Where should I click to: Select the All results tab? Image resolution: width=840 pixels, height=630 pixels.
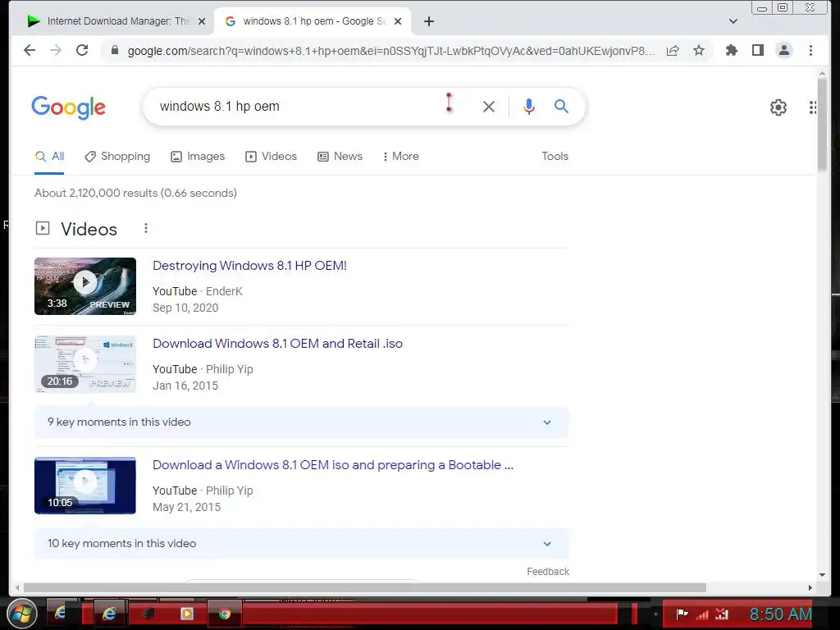click(x=49, y=157)
